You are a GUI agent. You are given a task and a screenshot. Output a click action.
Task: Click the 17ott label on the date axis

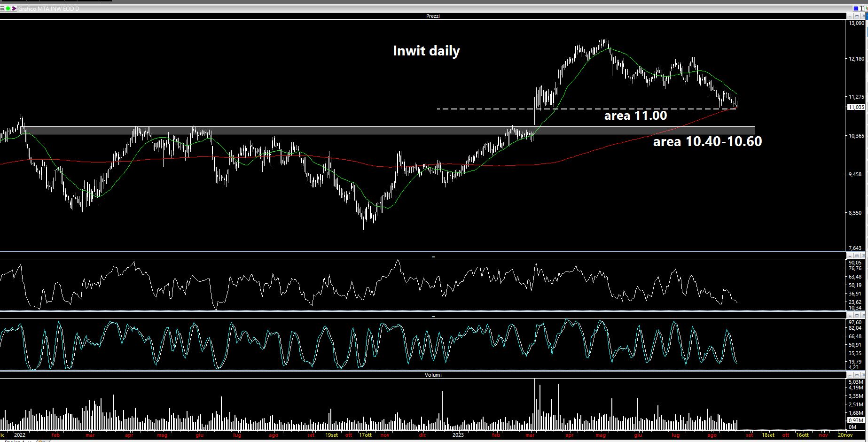click(366, 435)
